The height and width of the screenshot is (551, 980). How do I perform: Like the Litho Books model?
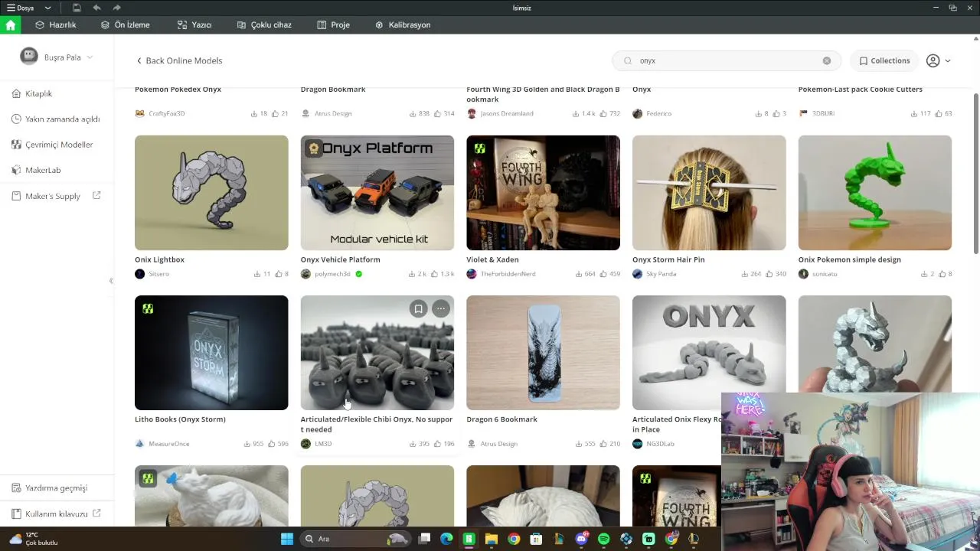tap(272, 444)
